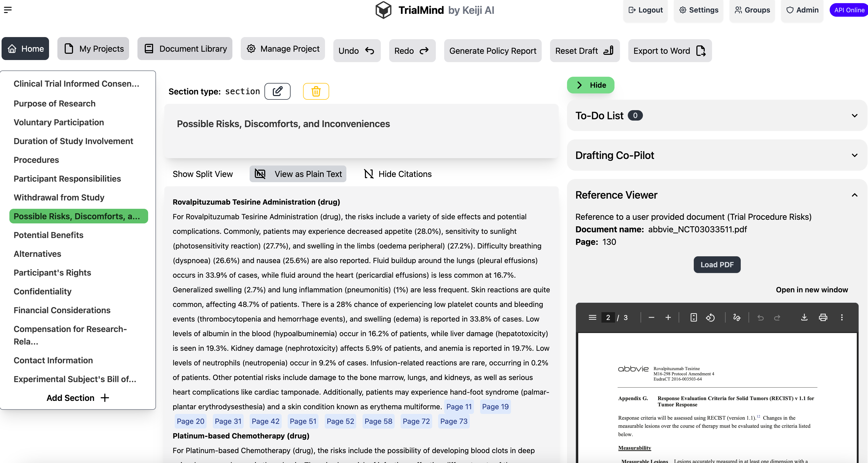Click the PDF zoom in plus icon
Viewport: 868px width, 463px height.
coord(668,317)
